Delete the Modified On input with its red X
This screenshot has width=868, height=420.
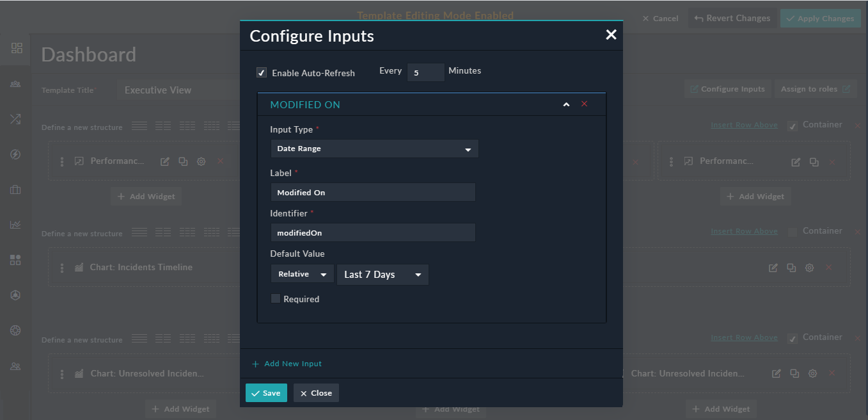[x=584, y=103]
